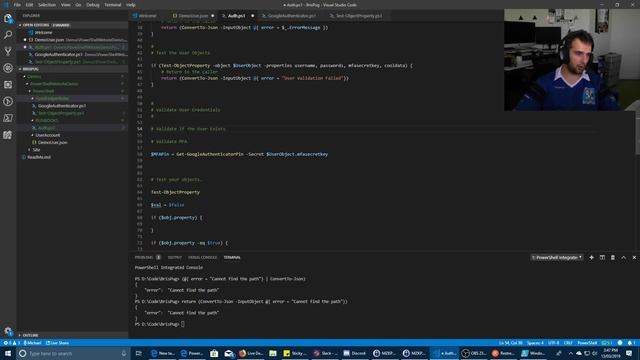Click the Live Share status bar button
Screen dimensions: 640x360
tap(58, 343)
